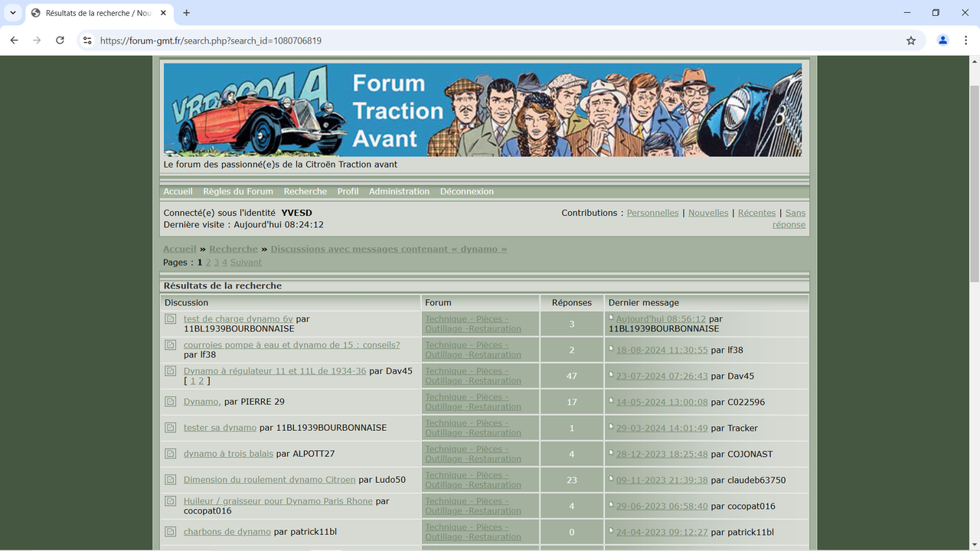The width and height of the screenshot is (980, 551).
Task: Open the tester sa dynamo discussion
Action: 220,428
